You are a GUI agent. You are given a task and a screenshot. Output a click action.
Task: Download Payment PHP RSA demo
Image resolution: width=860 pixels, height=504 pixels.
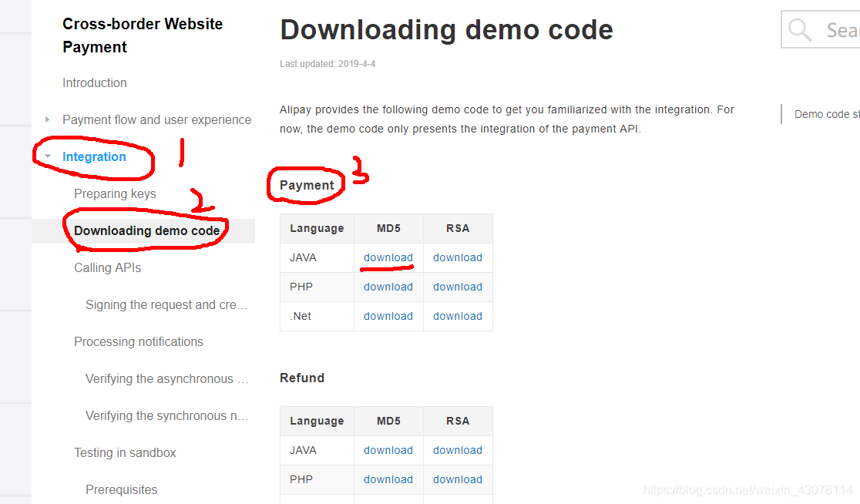tap(458, 287)
